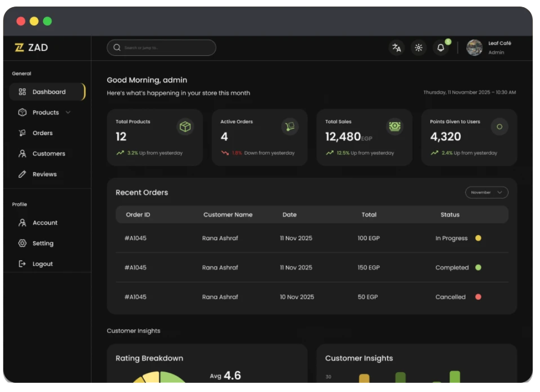Click the Active Orders cart icon

(x=290, y=127)
